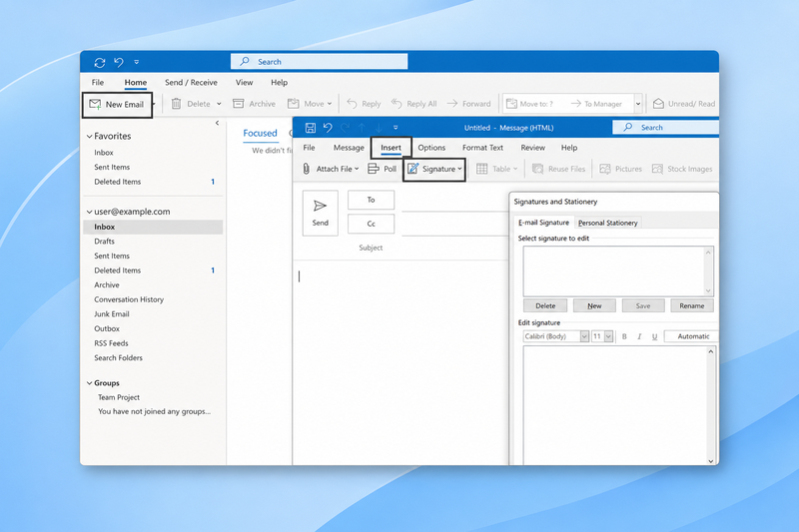Viewport: 799px width, 532px height.
Task: Click the Stock Images icon
Action: click(657, 169)
